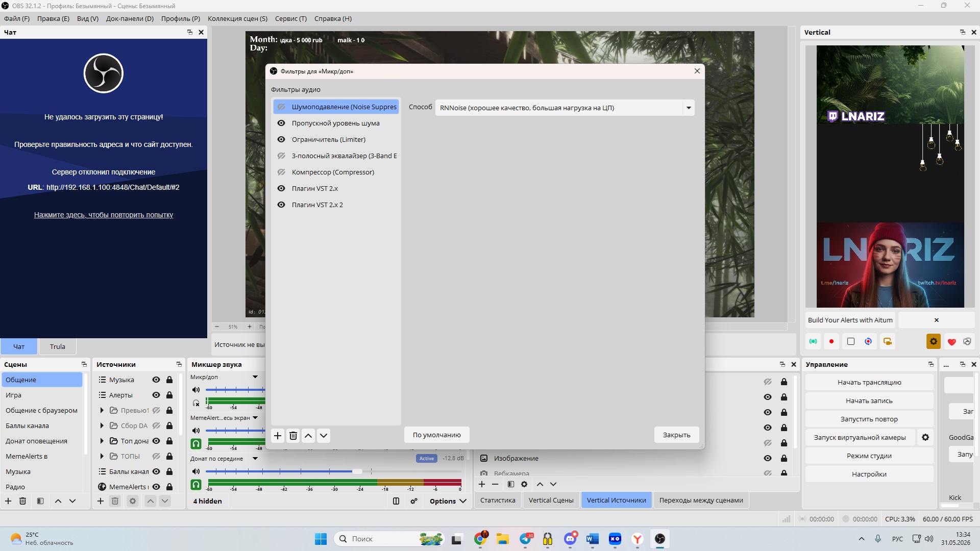Enable the Шумоподавление filter visibility
Viewport: 980px width, 551px height.
pyautogui.click(x=281, y=107)
